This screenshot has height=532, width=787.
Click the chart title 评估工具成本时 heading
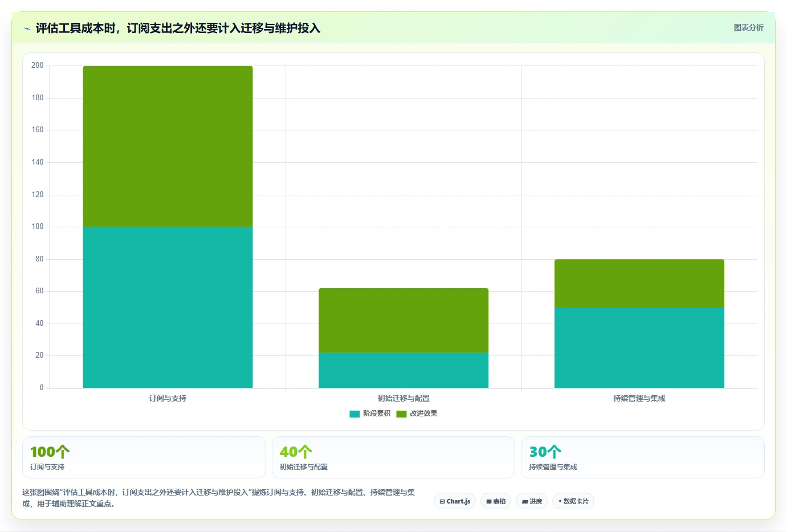[178, 28]
